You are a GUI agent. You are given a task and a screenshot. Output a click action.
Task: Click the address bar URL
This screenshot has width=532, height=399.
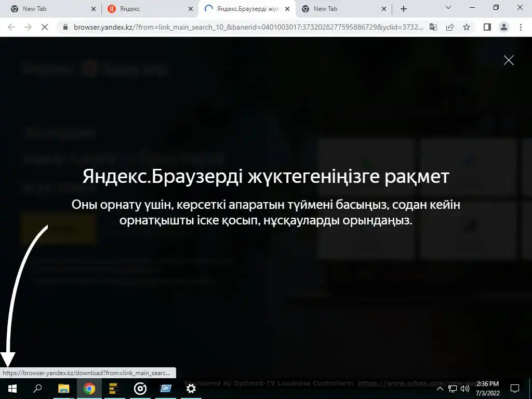[248, 27]
